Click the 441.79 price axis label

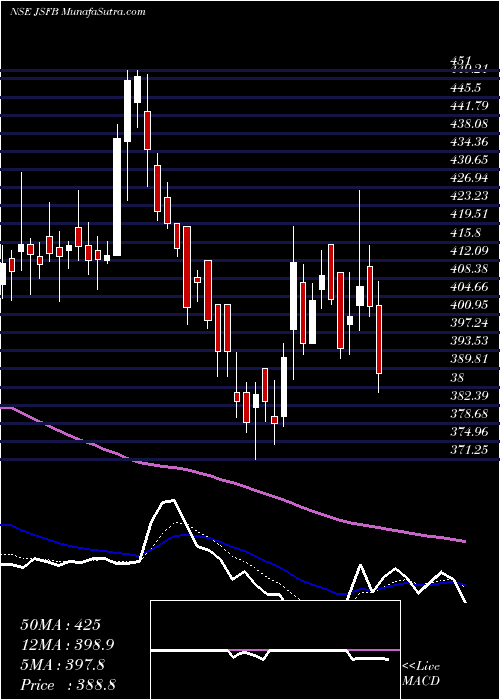click(x=468, y=106)
